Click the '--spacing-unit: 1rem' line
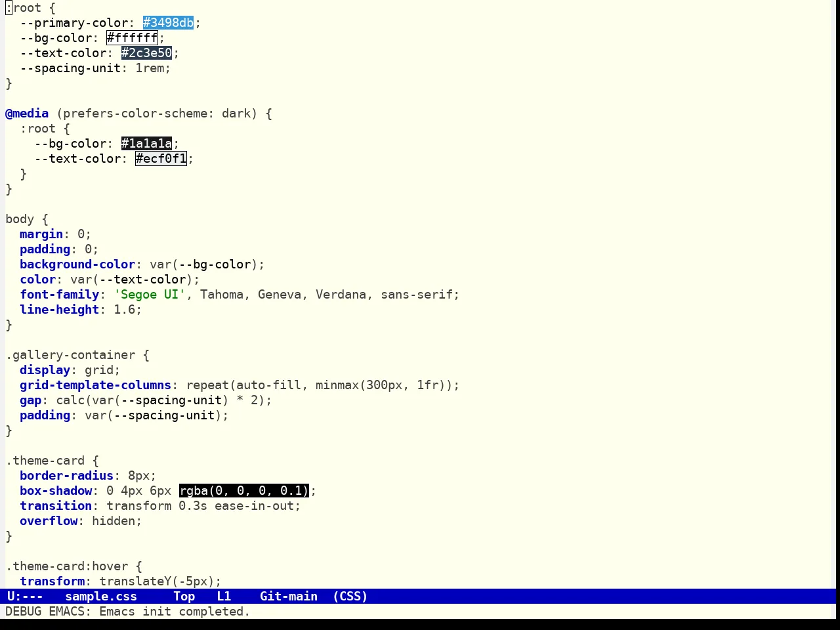Viewport: 840px width, 630px height. click(x=95, y=68)
